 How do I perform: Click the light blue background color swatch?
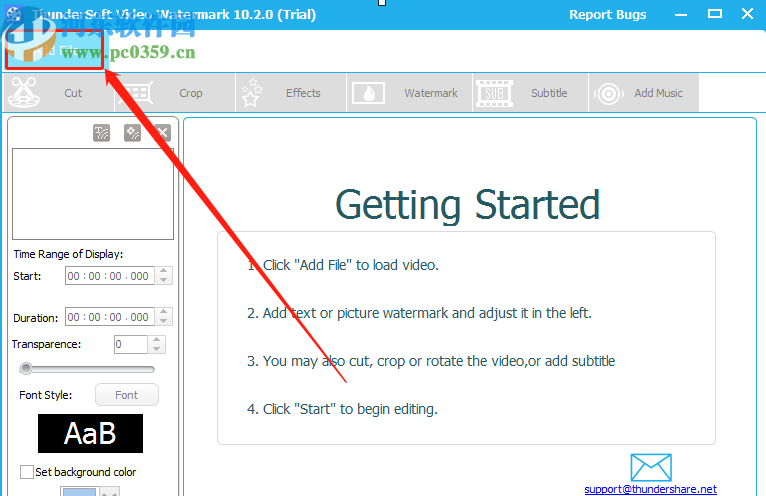click(x=79, y=491)
